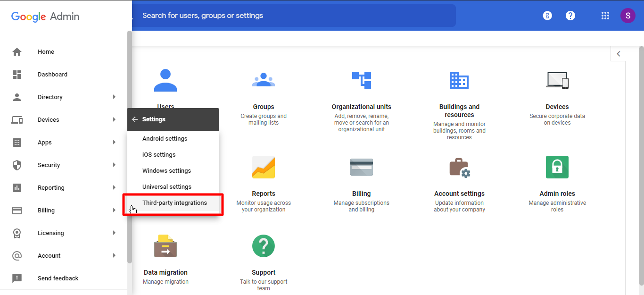Open the Account settings briefcase icon

(459, 167)
